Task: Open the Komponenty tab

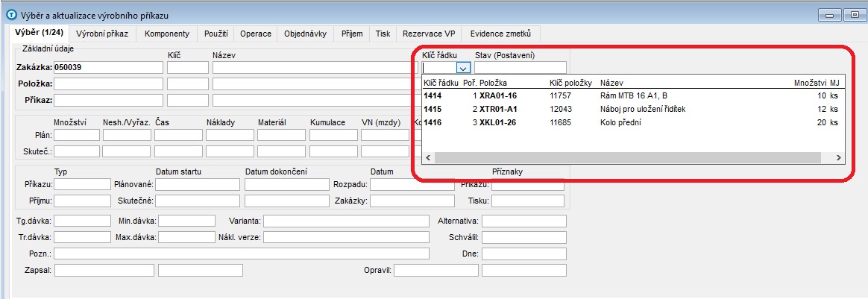Action: click(x=166, y=34)
